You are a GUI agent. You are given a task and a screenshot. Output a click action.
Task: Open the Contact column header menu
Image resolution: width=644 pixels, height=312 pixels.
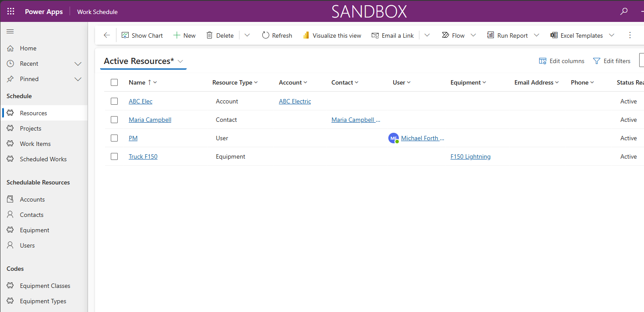(345, 82)
